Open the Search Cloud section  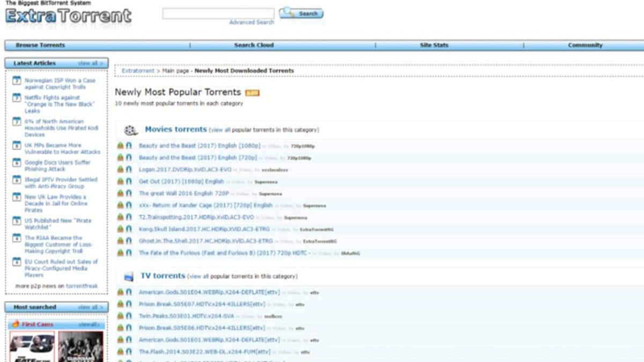254,45
